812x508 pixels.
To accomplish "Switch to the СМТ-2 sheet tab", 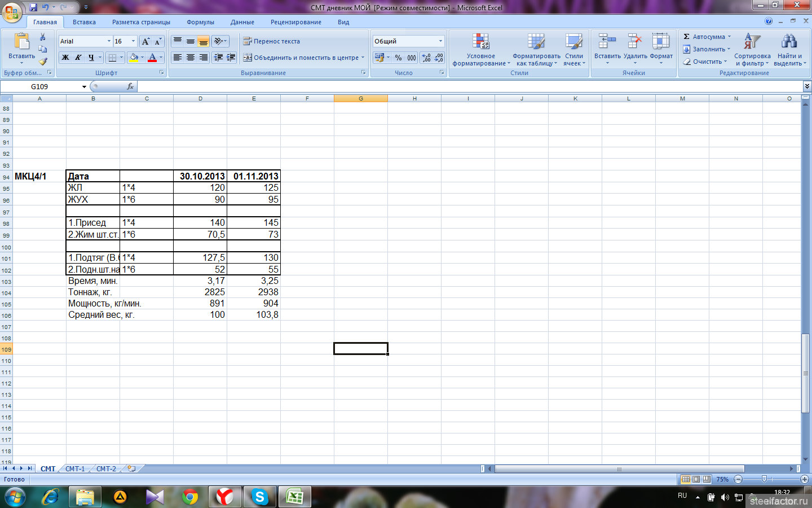I will pos(106,469).
